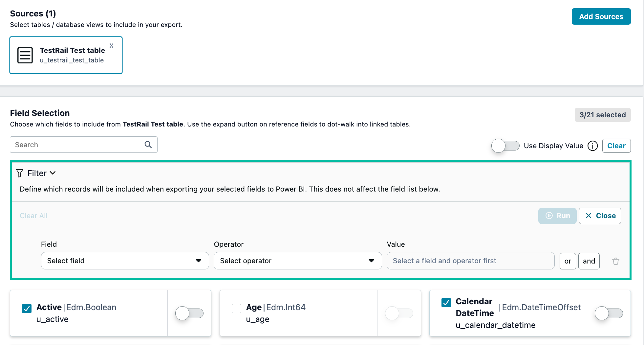Toggle Use Display Value switch
The image size is (644, 345).
pos(505,146)
